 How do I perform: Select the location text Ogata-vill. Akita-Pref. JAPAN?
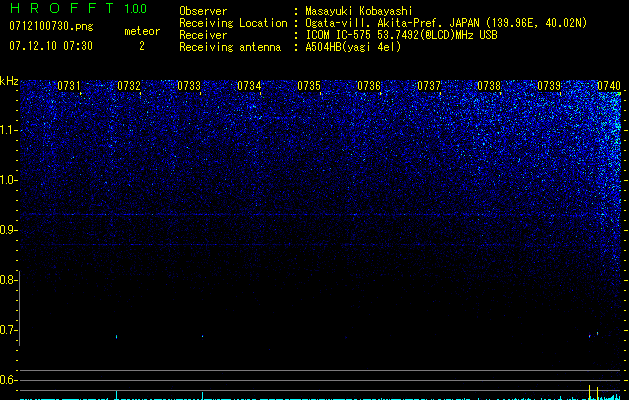click(392, 23)
